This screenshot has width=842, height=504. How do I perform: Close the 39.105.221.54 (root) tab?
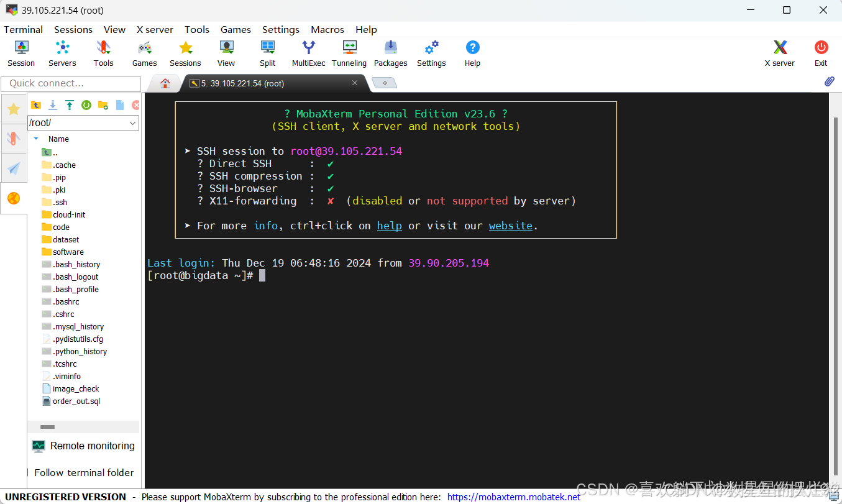click(355, 83)
